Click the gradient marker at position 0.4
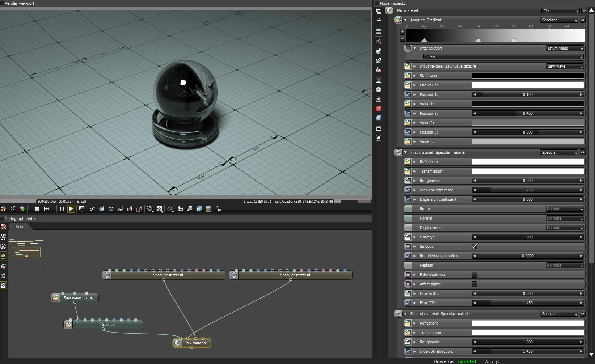 coord(478,40)
